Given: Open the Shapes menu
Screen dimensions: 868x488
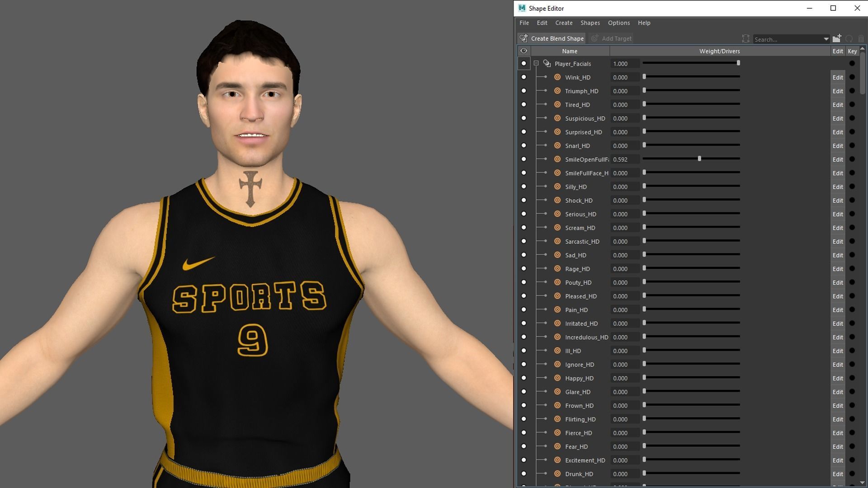Looking at the screenshot, I should point(590,23).
